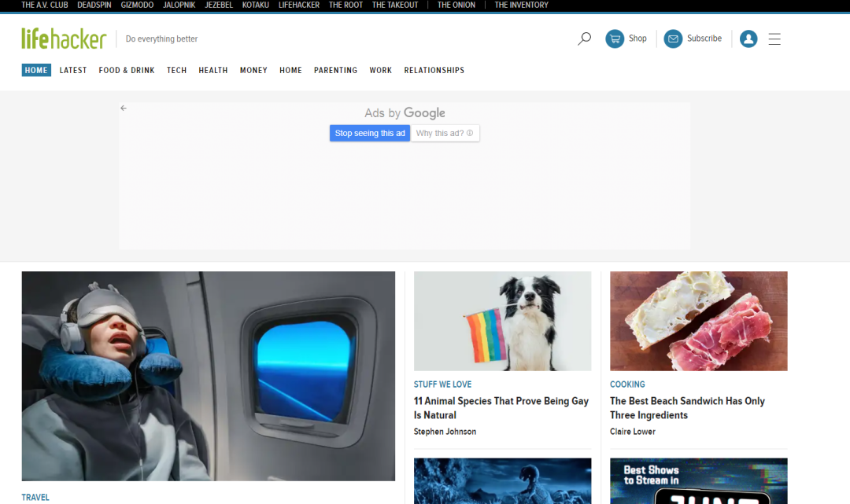Click the Lifehacker logo
Image resolution: width=850 pixels, height=504 pixels.
tap(64, 39)
